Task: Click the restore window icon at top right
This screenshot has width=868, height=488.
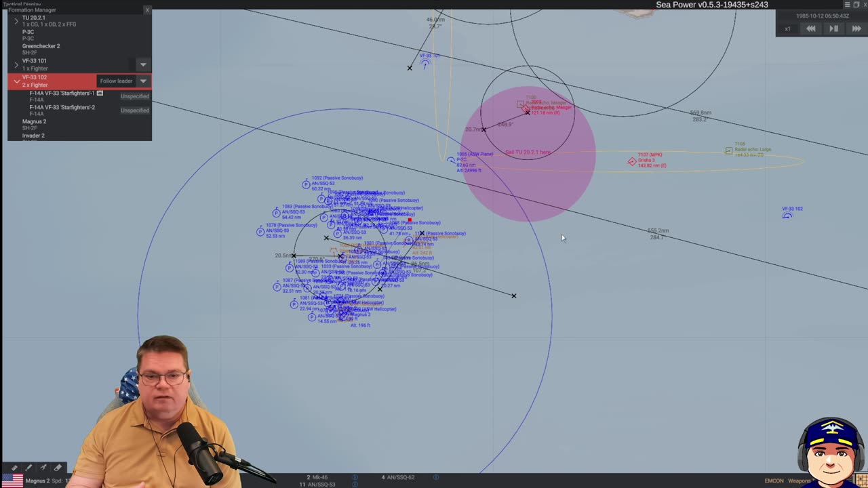Action: (x=856, y=5)
